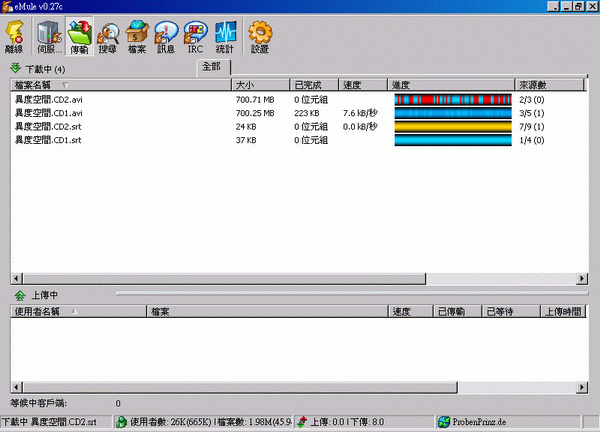
Task: Open the Statistics (統計) toolbar icon
Action: [225, 36]
